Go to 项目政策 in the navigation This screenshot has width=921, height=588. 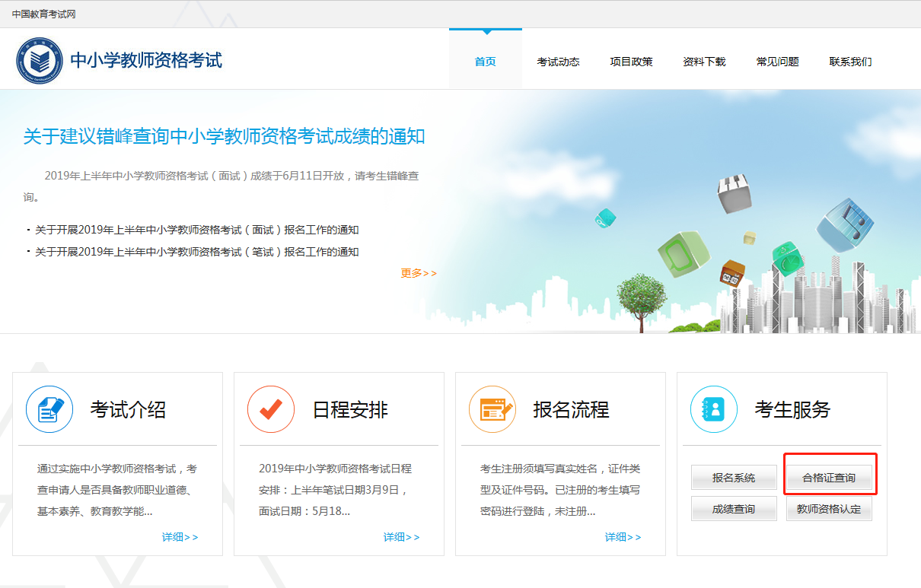[632, 62]
